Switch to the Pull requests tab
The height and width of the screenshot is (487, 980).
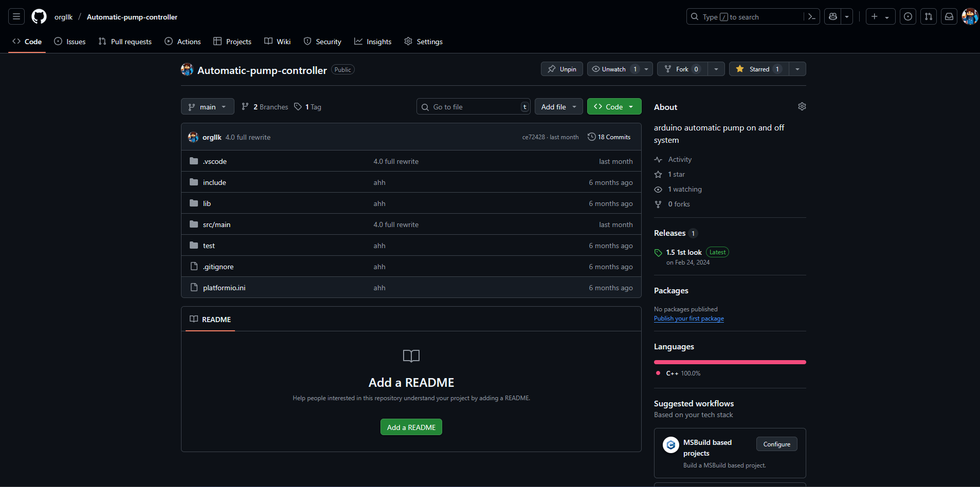pyautogui.click(x=125, y=42)
